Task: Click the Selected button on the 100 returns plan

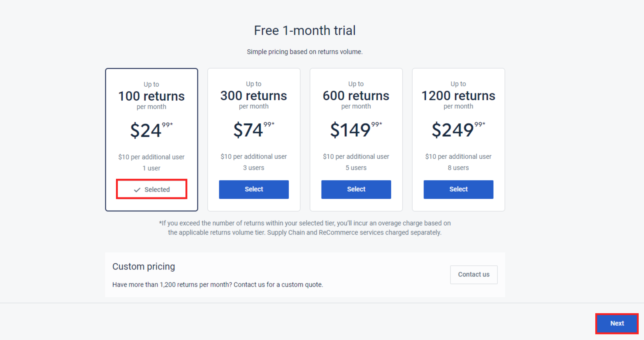Action: click(x=152, y=189)
